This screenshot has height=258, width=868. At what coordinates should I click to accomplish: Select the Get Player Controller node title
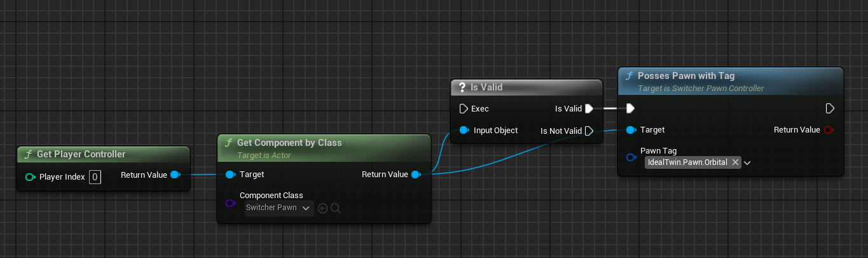(81, 154)
